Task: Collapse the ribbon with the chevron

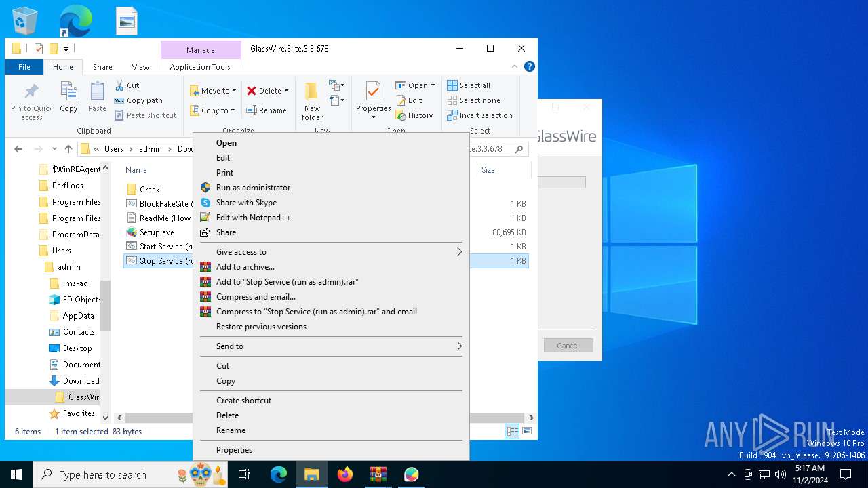Action: (x=515, y=66)
